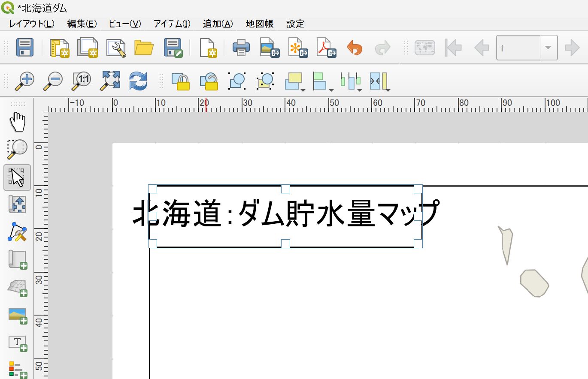Activate the Add Label tool
Screen dimensions: 588x379
coord(18,343)
